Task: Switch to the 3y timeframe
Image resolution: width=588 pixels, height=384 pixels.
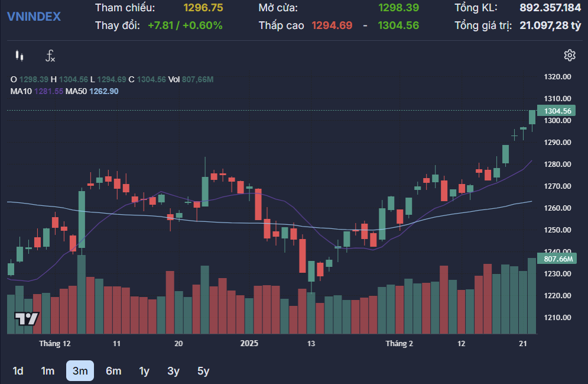Action: click(x=173, y=371)
